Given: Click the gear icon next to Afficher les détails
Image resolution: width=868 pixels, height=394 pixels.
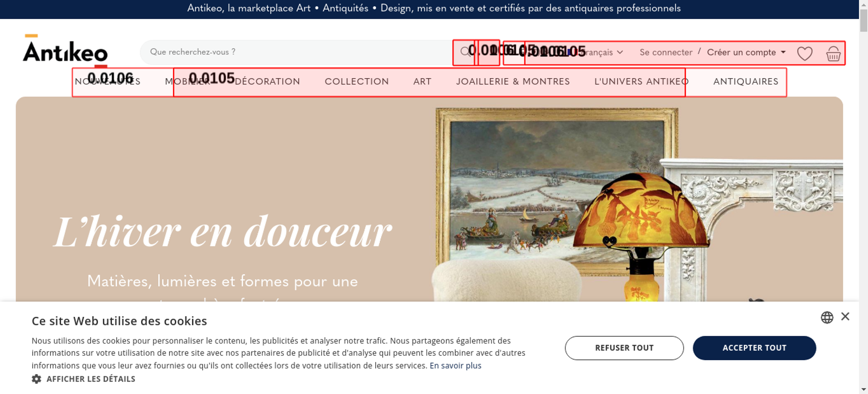Looking at the screenshot, I should point(36,379).
